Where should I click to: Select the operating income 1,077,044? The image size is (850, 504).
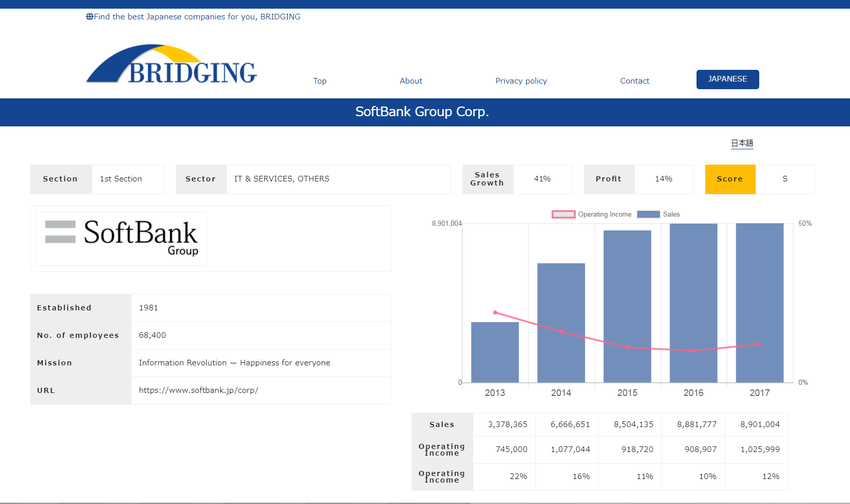pos(570,449)
